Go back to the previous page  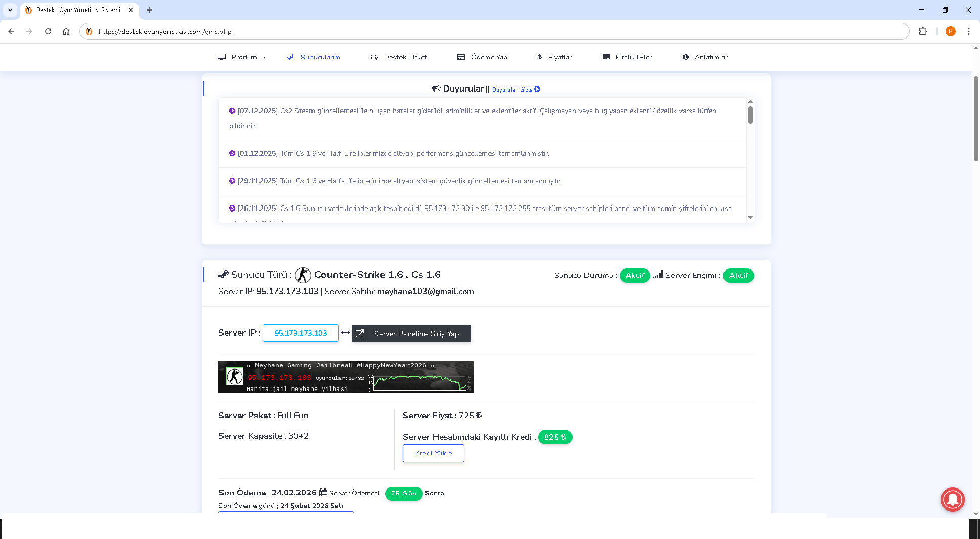tap(11, 31)
